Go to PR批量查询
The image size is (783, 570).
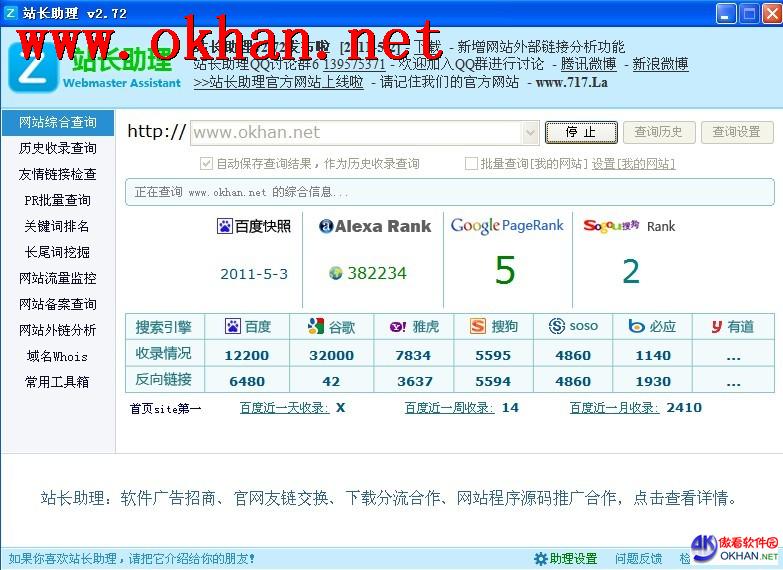(x=58, y=200)
